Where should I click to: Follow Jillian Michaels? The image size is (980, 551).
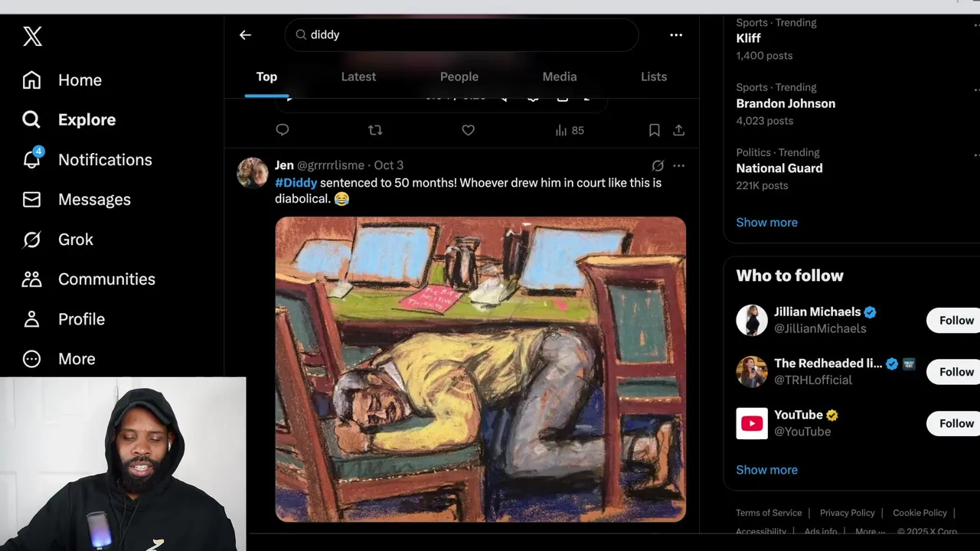point(955,321)
